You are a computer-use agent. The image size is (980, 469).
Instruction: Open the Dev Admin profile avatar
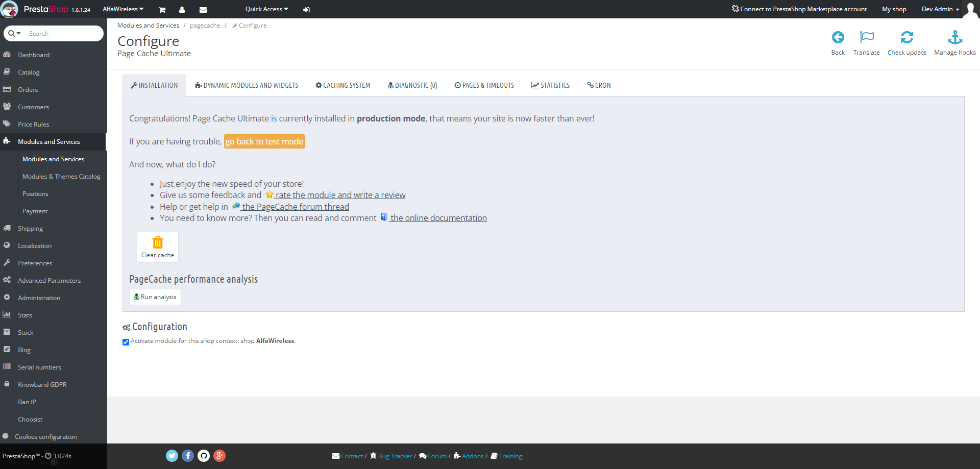970,10
